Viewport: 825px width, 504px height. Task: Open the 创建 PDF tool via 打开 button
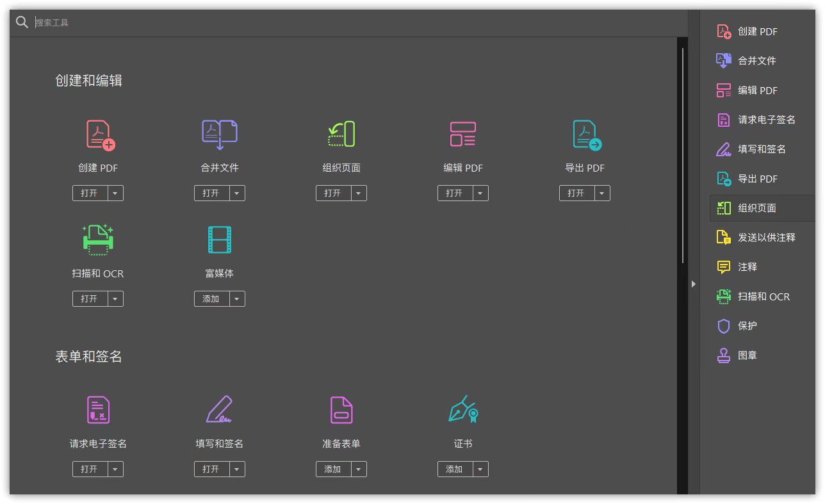90,193
